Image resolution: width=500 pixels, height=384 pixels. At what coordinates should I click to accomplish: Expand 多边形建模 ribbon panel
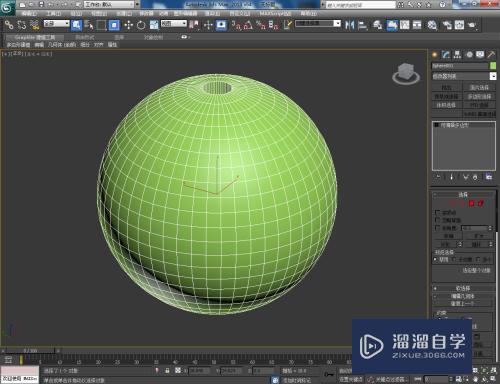point(19,45)
